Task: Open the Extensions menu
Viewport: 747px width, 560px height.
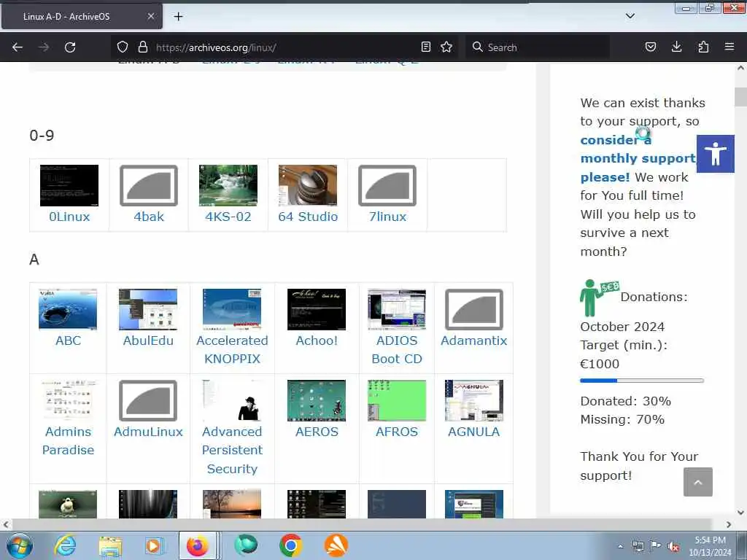Action: tap(703, 47)
